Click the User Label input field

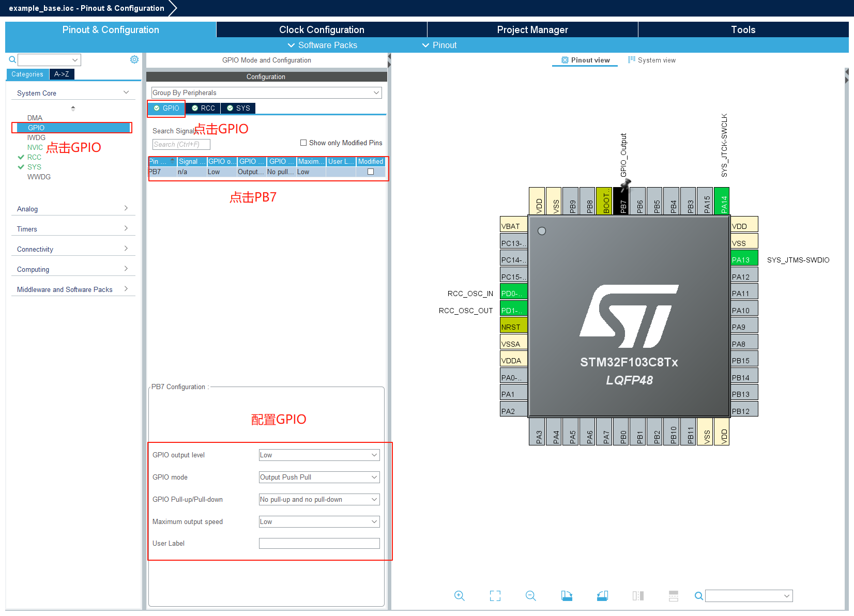coord(319,543)
